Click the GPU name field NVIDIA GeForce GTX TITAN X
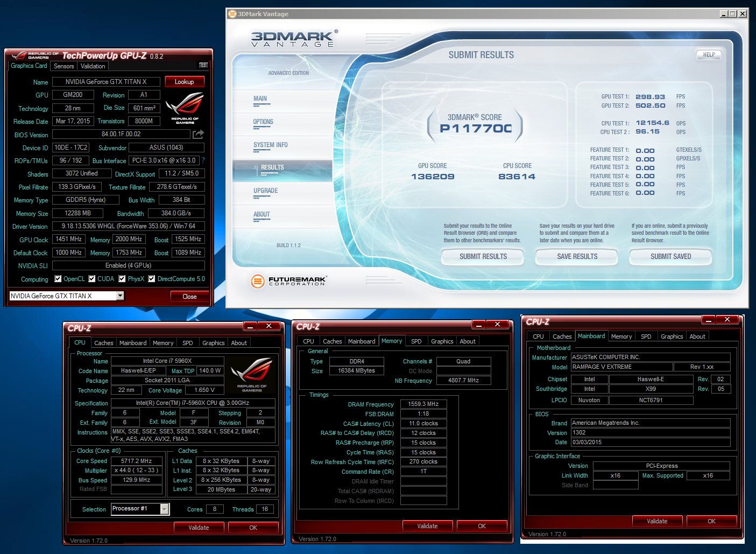 click(106, 82)
